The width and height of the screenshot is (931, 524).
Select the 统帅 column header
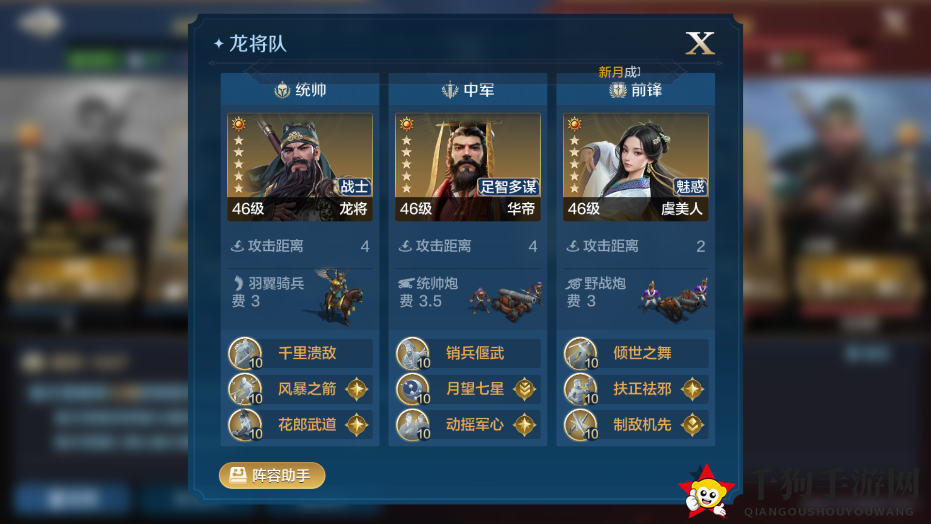coord(300,90)
